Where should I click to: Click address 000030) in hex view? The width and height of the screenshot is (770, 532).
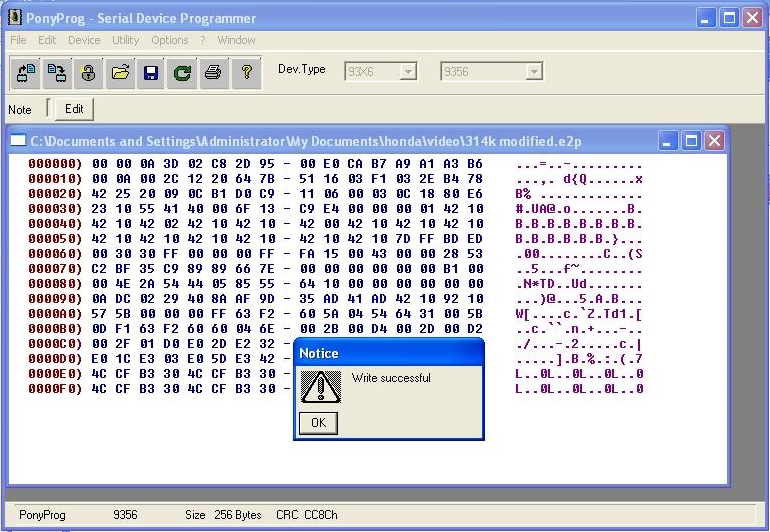(55, 209)
